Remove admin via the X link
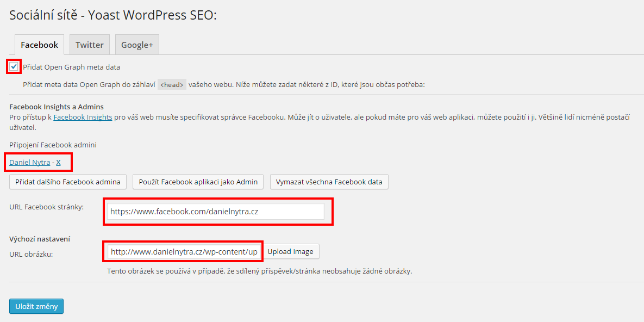Viewport: 644px width, 322px height. pos(58,162)
